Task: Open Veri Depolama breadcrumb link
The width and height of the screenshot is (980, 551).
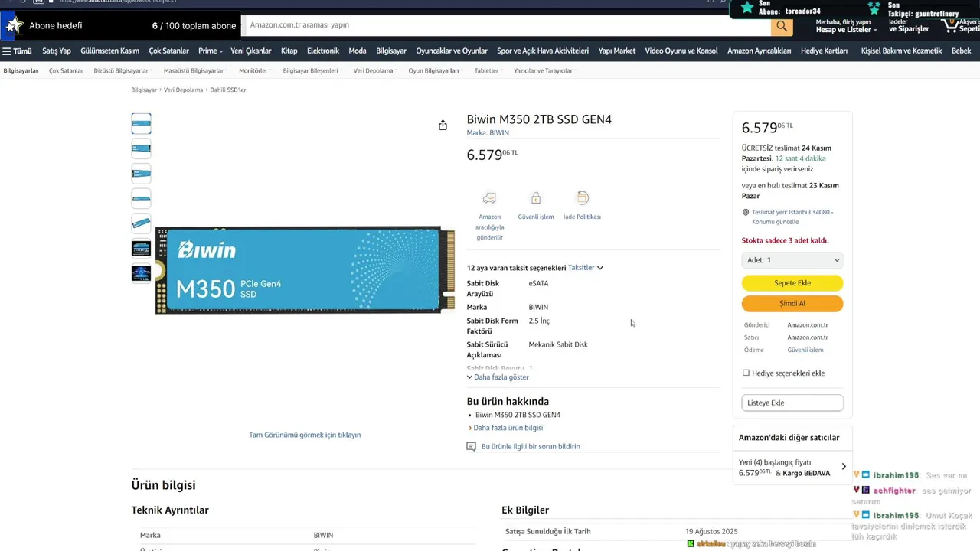Action: pos(184,90)
